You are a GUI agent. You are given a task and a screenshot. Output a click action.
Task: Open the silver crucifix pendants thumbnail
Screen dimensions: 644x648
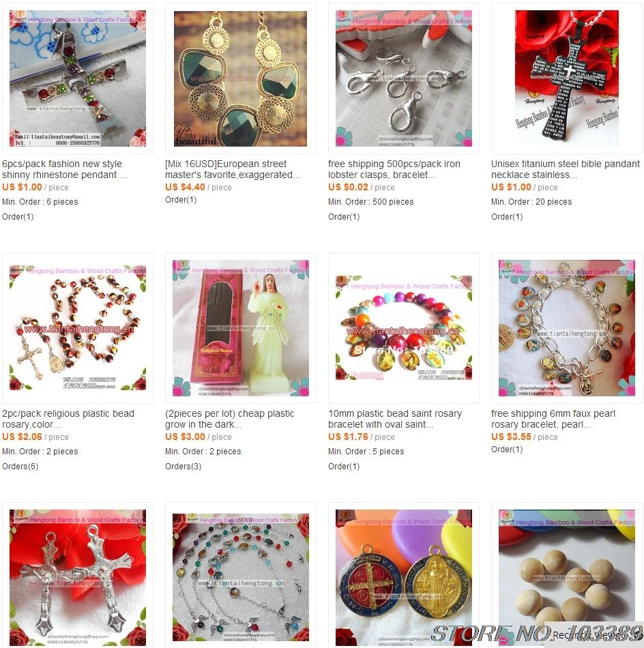point(78,578)
